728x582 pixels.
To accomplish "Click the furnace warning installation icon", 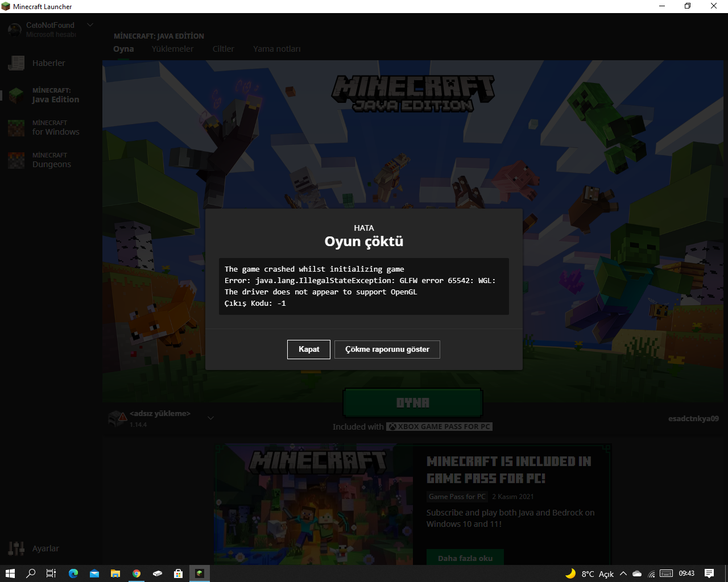I will coord(117,419).
